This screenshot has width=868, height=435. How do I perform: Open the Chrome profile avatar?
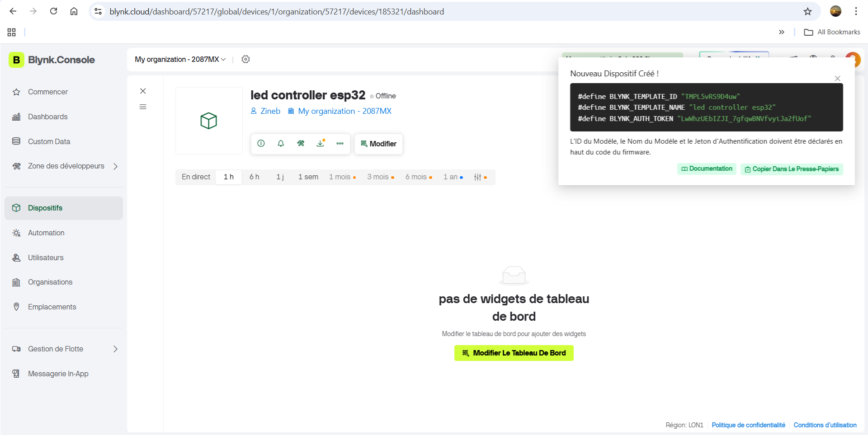[x=835, y=11]
